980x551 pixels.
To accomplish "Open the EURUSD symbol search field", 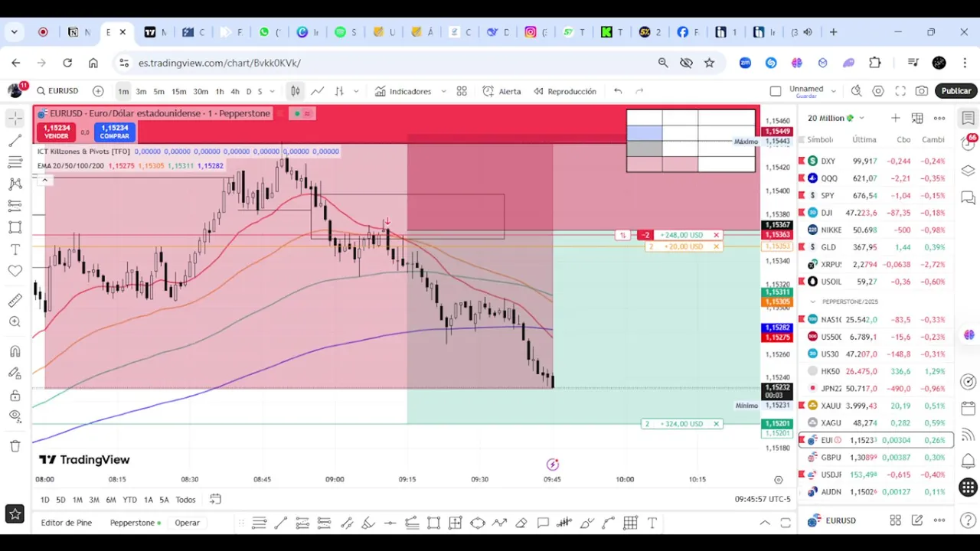I will tap(57, 91).
